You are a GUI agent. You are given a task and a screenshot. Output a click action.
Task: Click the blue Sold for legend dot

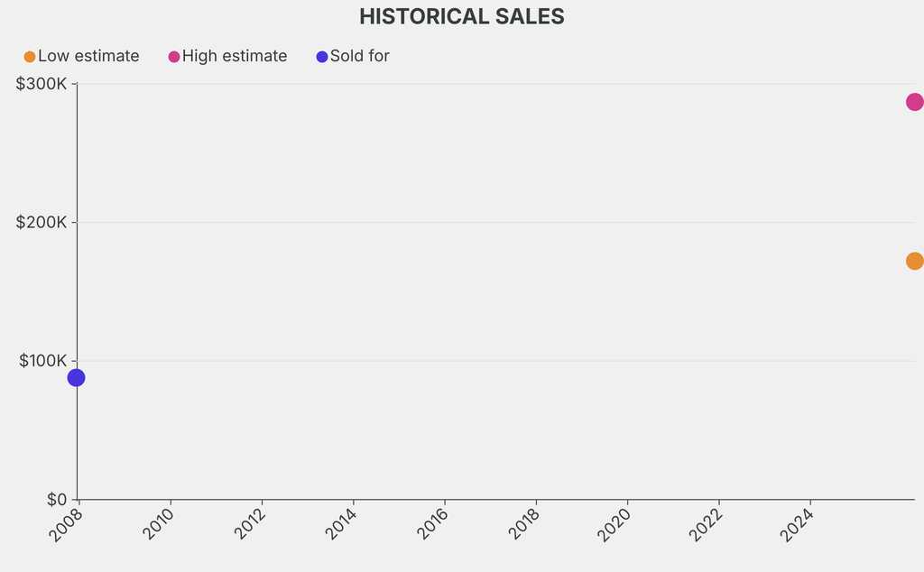coord(322,57)
